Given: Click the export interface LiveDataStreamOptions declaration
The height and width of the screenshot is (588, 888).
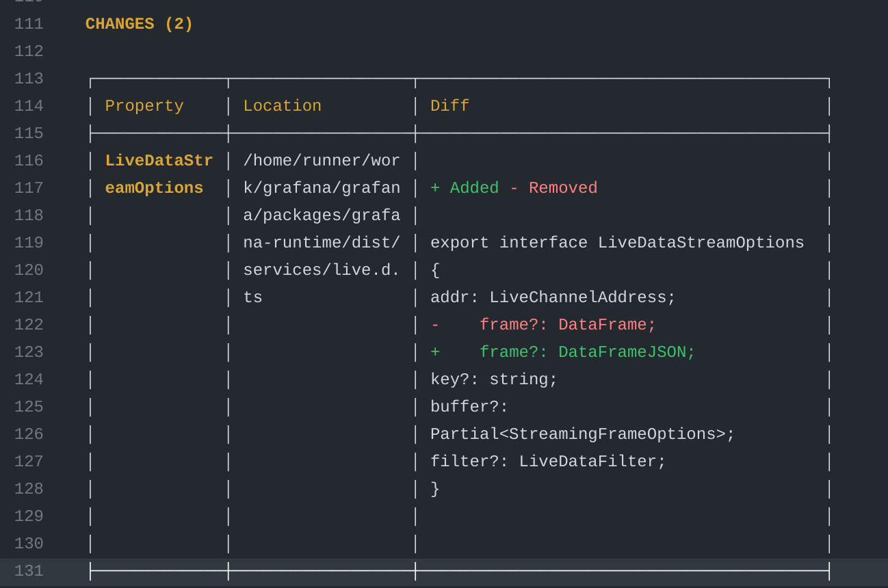Looking at the screenshot, I should 616,242.
